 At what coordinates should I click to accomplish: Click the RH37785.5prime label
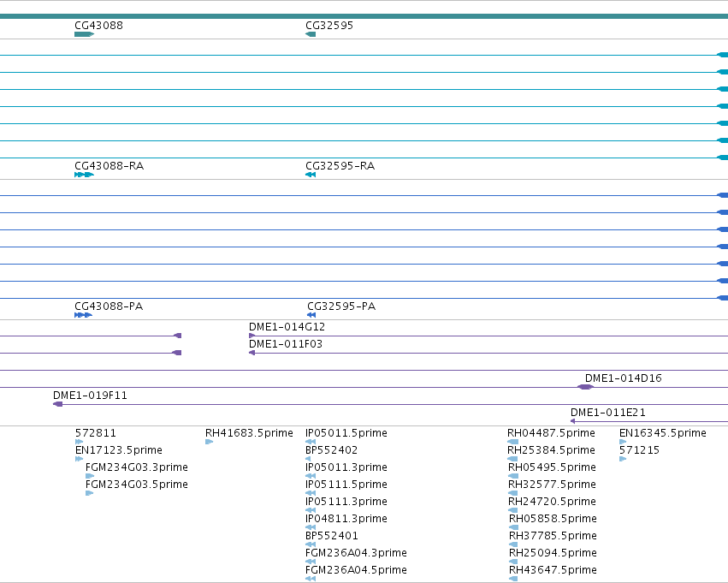coord(553,536)
